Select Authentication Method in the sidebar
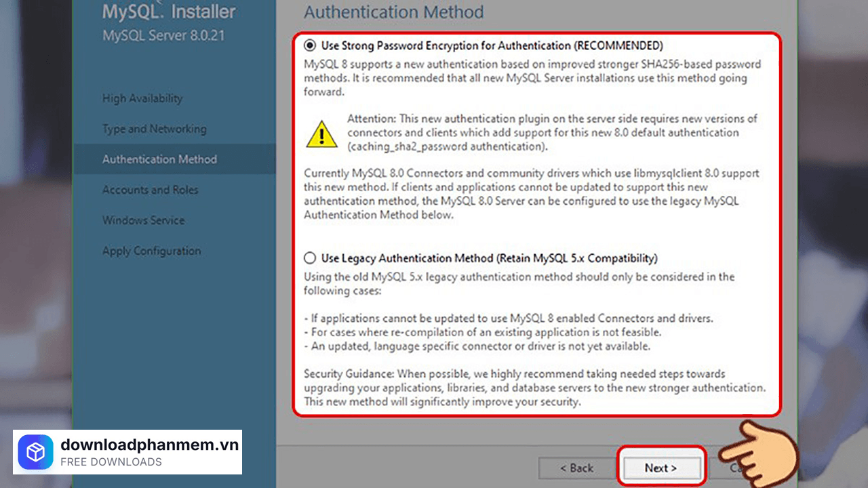The height and width of the screenshot is (488, 868). click(x=159, y=159)
